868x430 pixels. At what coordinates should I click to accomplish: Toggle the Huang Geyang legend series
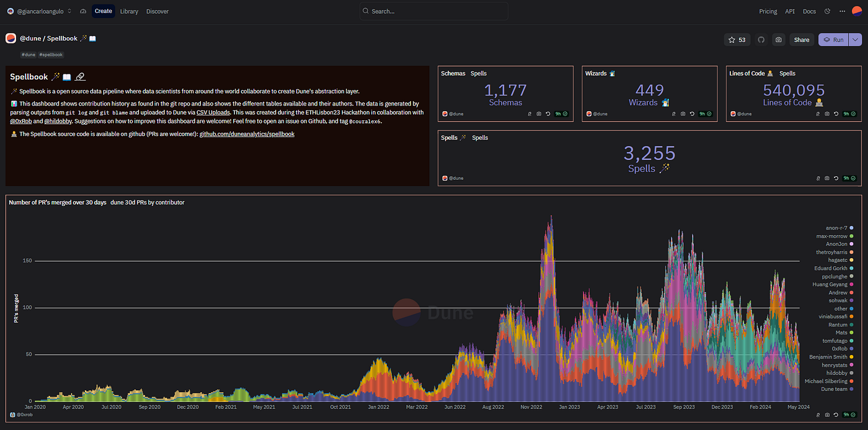tap(833, 285)
